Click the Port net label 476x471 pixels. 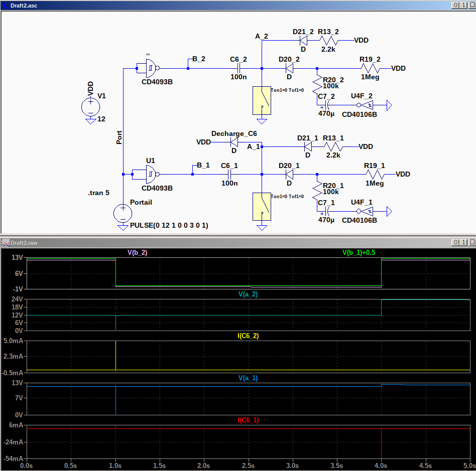(x=119, y=137)
